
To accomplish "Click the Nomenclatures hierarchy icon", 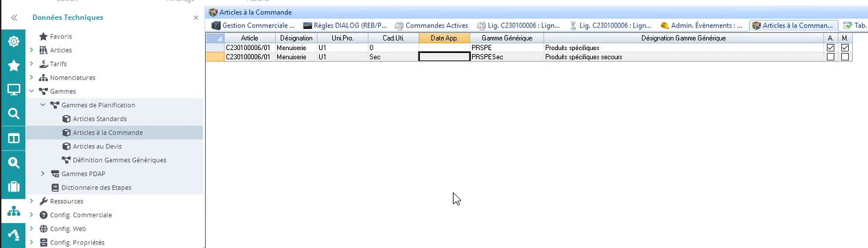I will [43, 78].
